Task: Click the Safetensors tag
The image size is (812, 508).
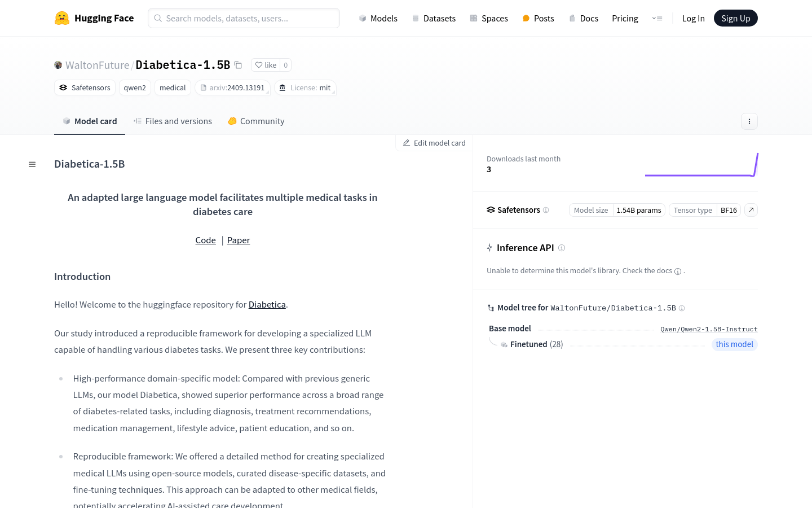Action: click(x=85, y=87)
